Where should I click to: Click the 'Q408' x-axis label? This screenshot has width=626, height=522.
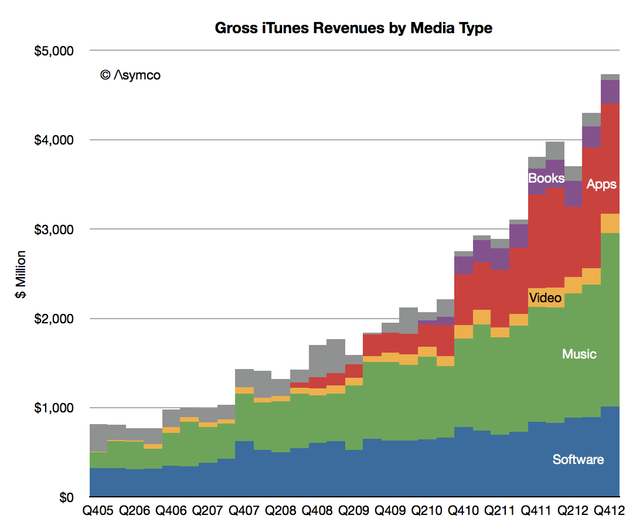tap(317, 510)
